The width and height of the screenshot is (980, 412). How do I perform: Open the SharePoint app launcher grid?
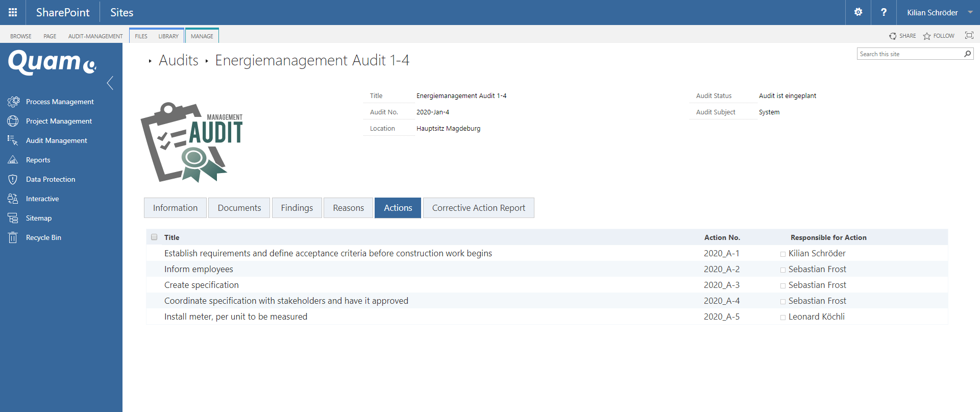tap(13, 12)
